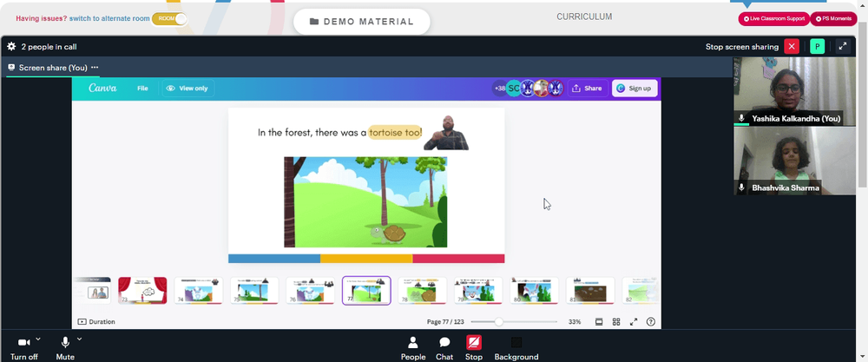Enter Canva fullscreen presentation icon
This screenshot has height=362, width=868.
coord(634,321)
